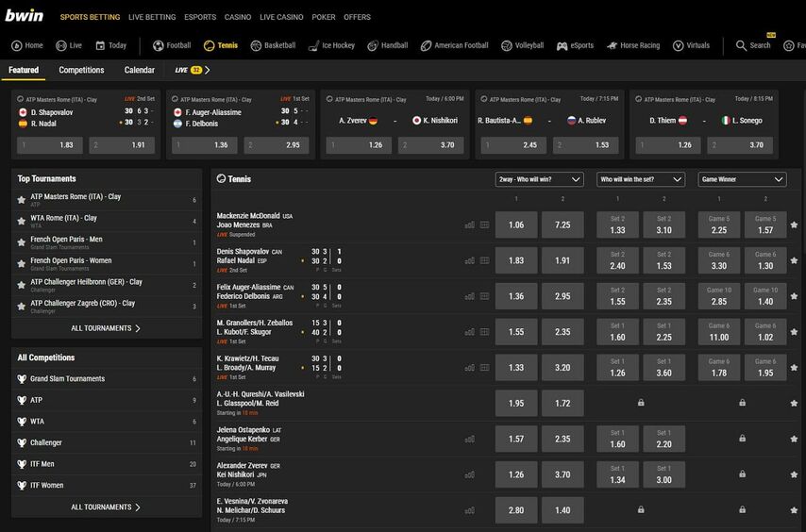Open the 'Game Winner' market dropdown

(742, 179)
